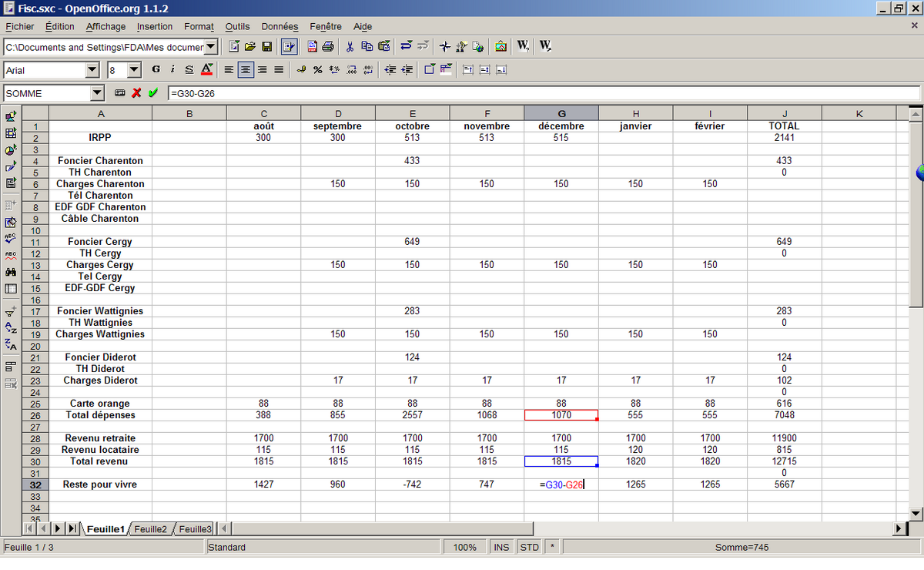This screenshot has width=924, height=570.
Task: Delete decimal place icon
Action: click(x=368, y=69)
